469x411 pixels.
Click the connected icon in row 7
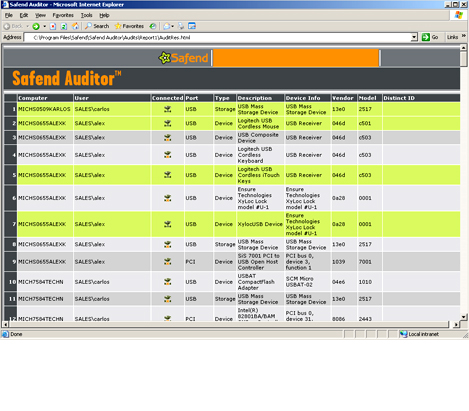point(168,224)
